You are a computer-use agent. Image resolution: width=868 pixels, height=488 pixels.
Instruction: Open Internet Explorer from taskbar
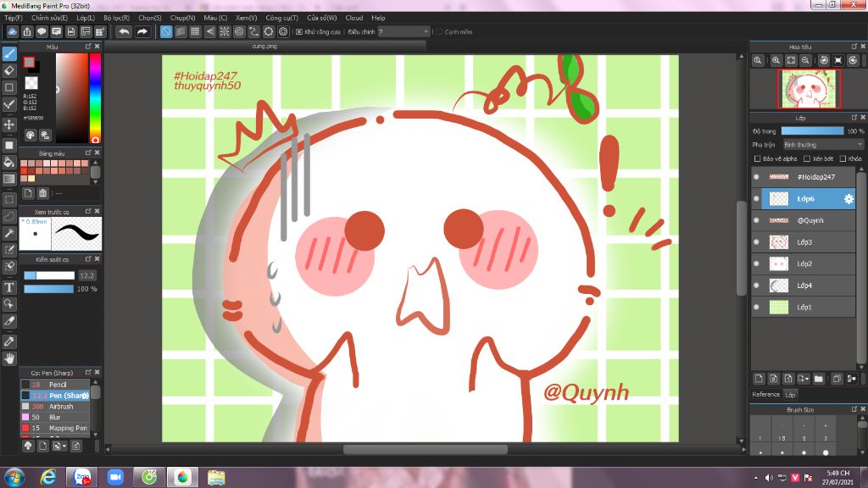pos(48,476)
